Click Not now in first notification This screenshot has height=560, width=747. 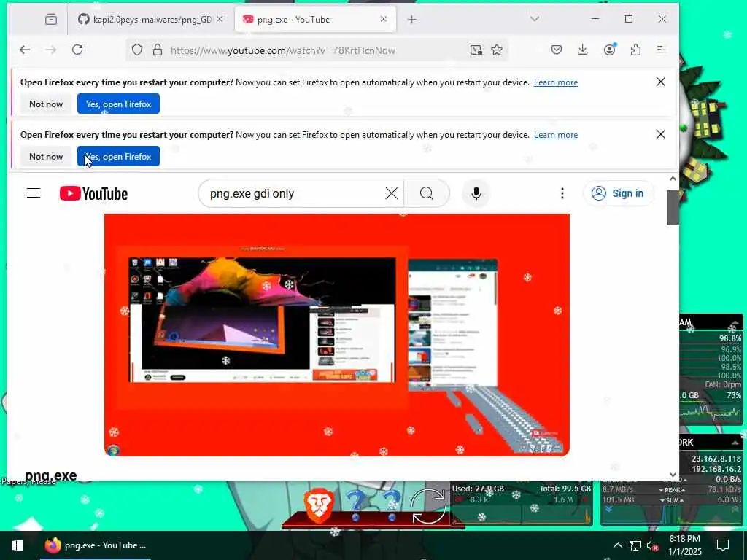click(x=46, y=104)
